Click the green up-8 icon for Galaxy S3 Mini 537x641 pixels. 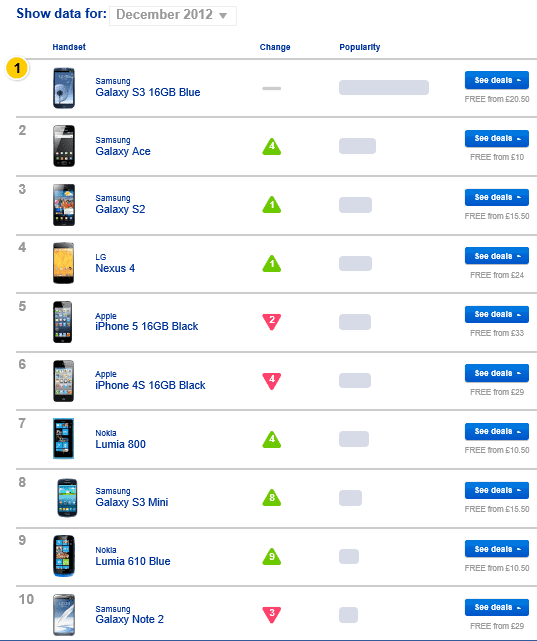(272, 498)
